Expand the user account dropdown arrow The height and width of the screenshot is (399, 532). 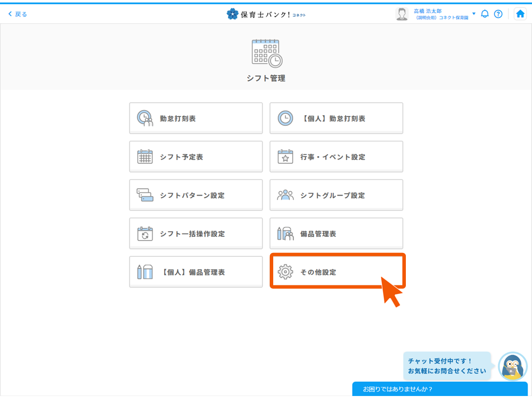point(474,13)
